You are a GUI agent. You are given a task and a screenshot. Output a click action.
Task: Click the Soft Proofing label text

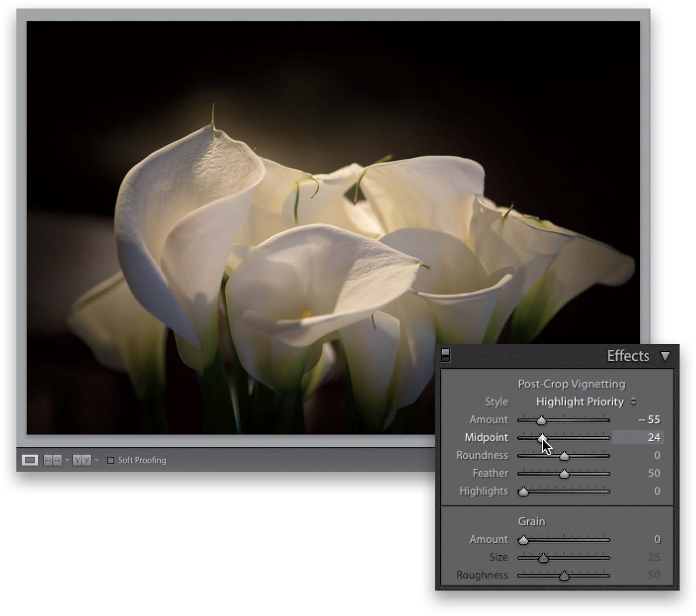142,460
